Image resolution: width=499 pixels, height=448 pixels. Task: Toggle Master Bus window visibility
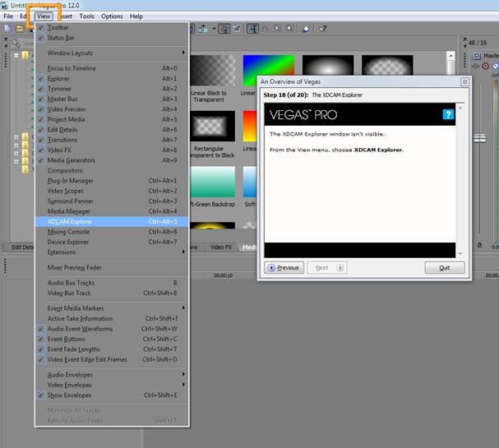(111, 99)
